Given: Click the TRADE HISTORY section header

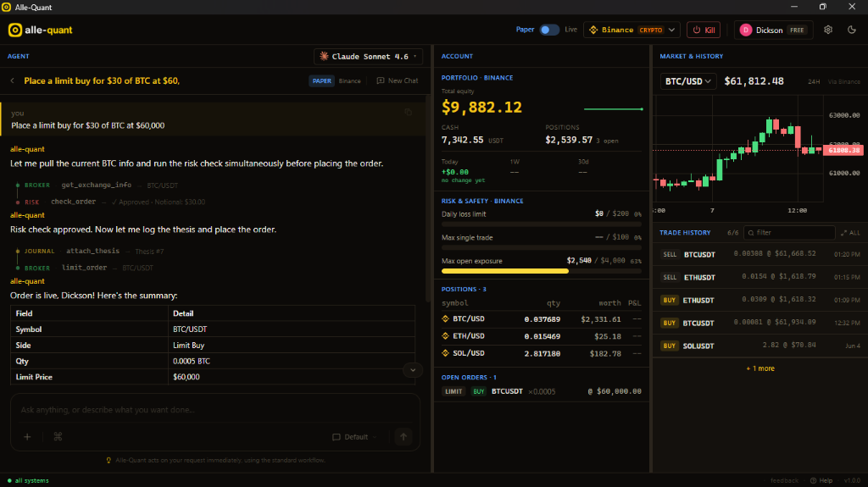Looking at the screenshot, I should (x=685, y=233).
